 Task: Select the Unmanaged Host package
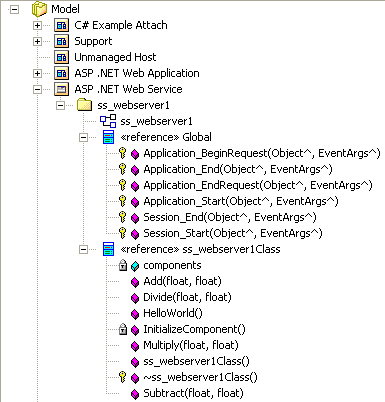point(115,58)
